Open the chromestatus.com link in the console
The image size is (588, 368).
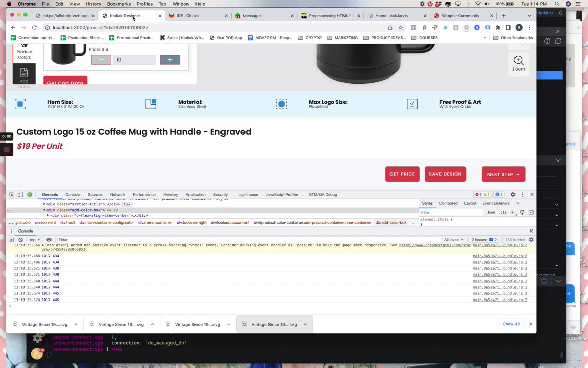(434, 245)
